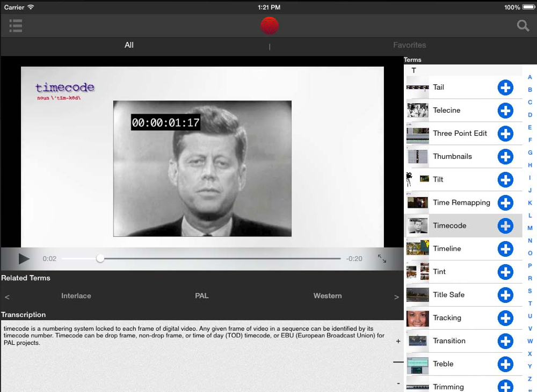Image resolution: width=537 pixels, height=392 pixels.
Task: Open the Tracking face thumbnail
Action: [417, 318]
